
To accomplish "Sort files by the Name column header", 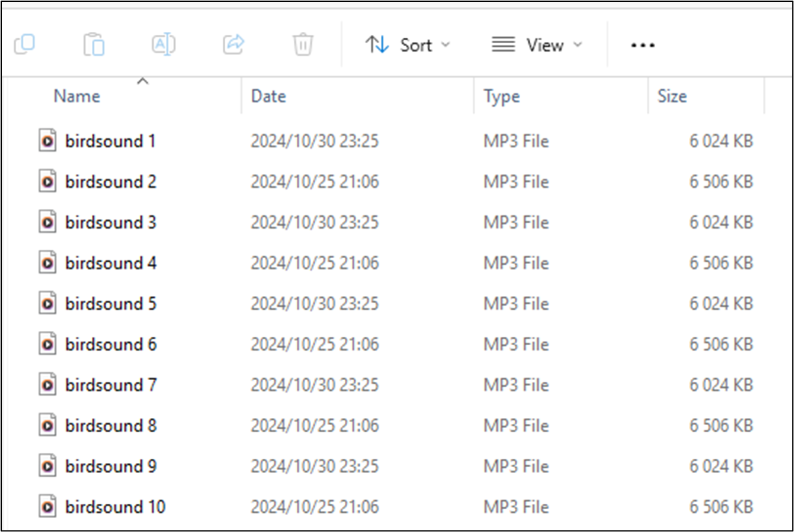I will [77, 96].
